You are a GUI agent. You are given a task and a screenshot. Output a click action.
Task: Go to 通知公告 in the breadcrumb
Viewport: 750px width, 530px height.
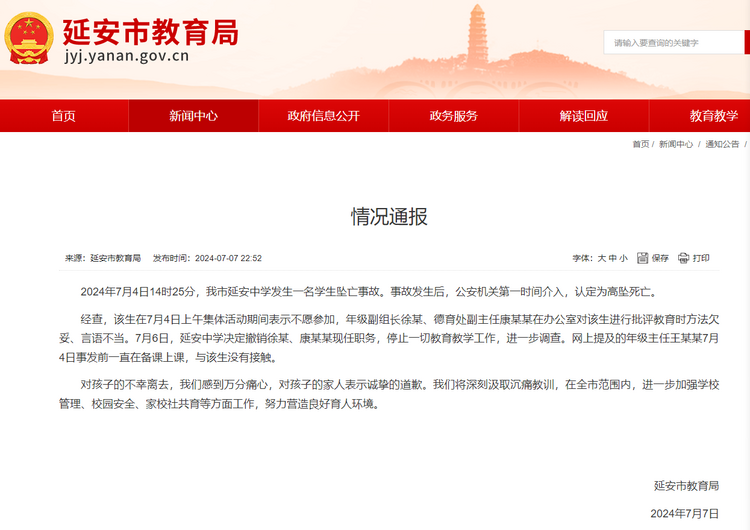click(x=722, y=144)
